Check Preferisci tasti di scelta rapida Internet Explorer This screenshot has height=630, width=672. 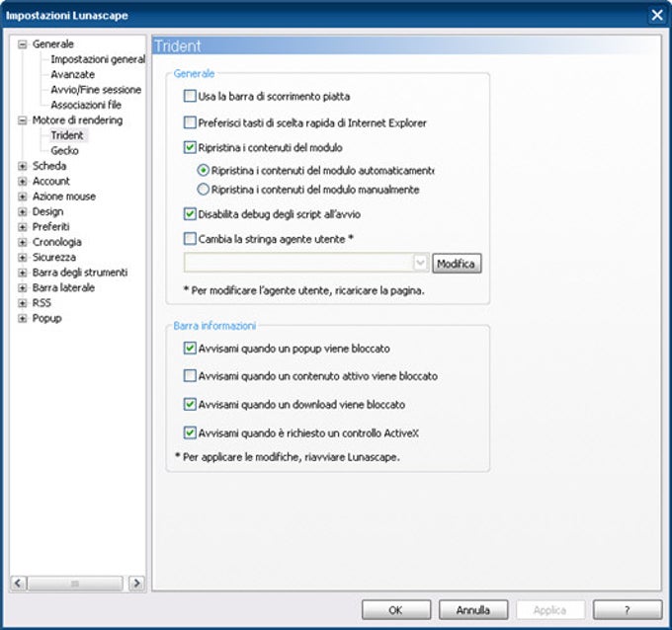point(190,122)
